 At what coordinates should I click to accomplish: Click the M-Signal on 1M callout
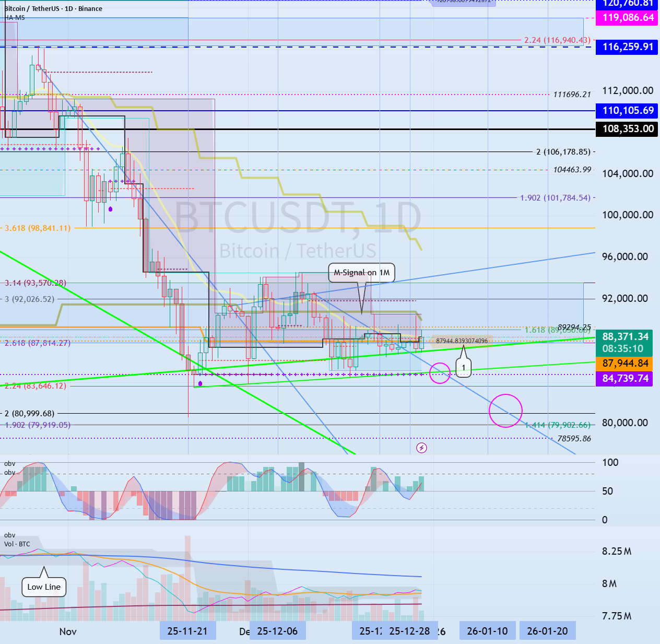[361, 273]
